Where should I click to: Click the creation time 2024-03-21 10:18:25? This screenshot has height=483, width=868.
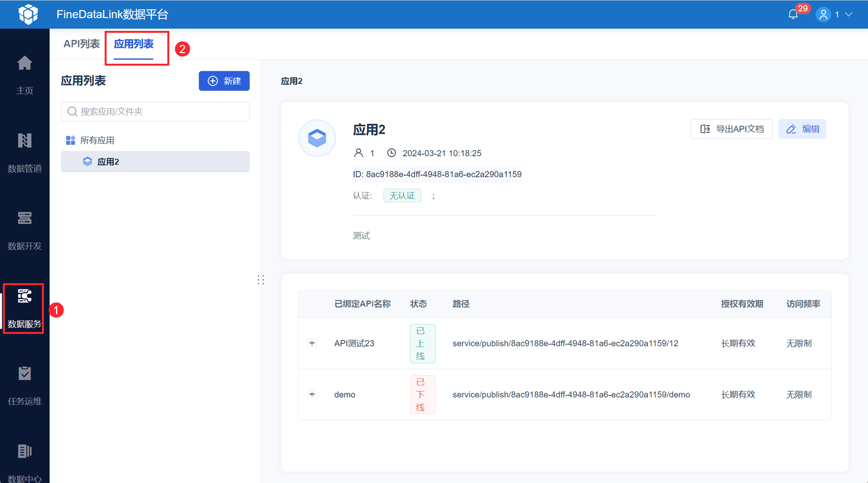coord(442,153)
